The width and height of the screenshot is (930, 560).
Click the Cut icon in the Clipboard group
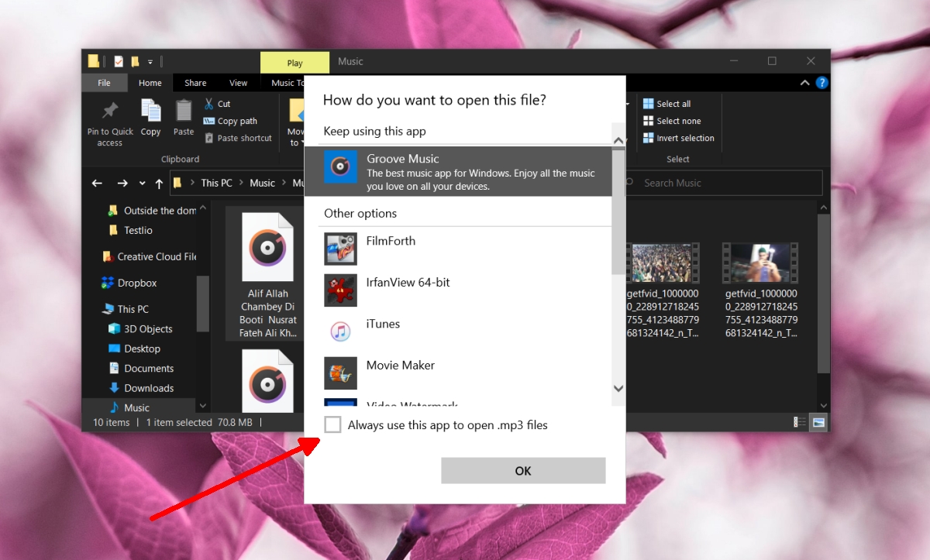click(210, 103)
